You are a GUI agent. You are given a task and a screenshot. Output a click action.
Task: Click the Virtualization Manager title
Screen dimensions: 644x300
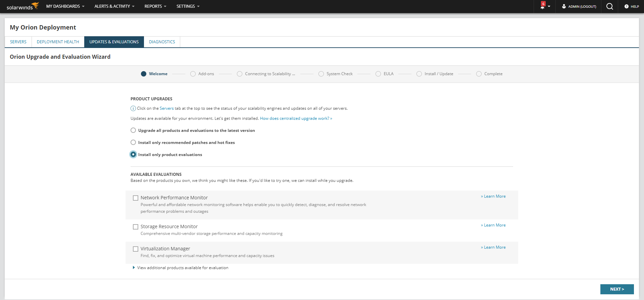point(165,249)
